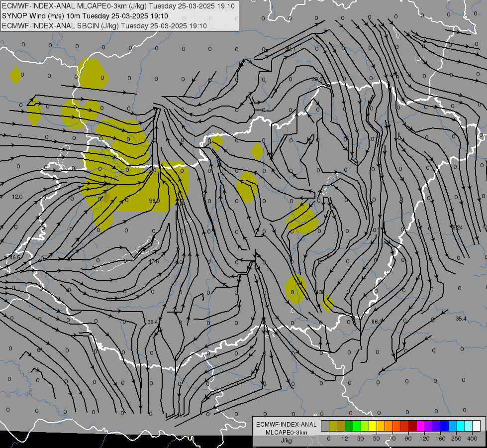Select the bright green legend swatch
This screenshot has height=448, width=487.
(357, 426)
